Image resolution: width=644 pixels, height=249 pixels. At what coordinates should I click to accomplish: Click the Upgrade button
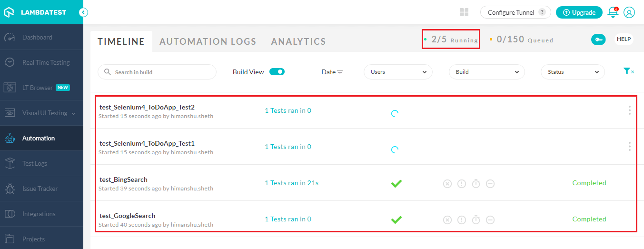[x=579, y=12]
